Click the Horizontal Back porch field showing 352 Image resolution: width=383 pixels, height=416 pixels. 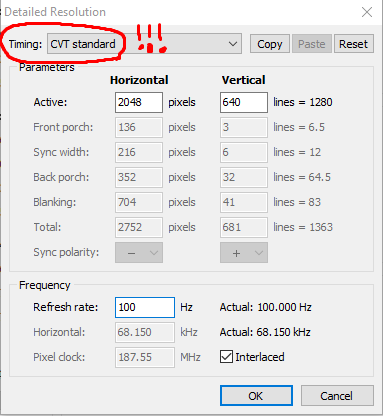pos(139,177)
